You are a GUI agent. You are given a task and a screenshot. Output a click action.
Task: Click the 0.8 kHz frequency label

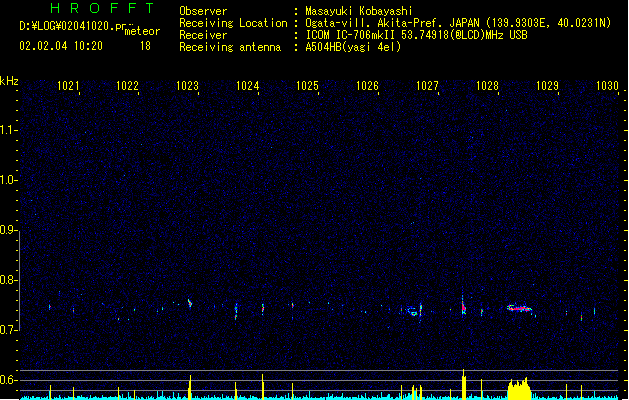(9, 280)
